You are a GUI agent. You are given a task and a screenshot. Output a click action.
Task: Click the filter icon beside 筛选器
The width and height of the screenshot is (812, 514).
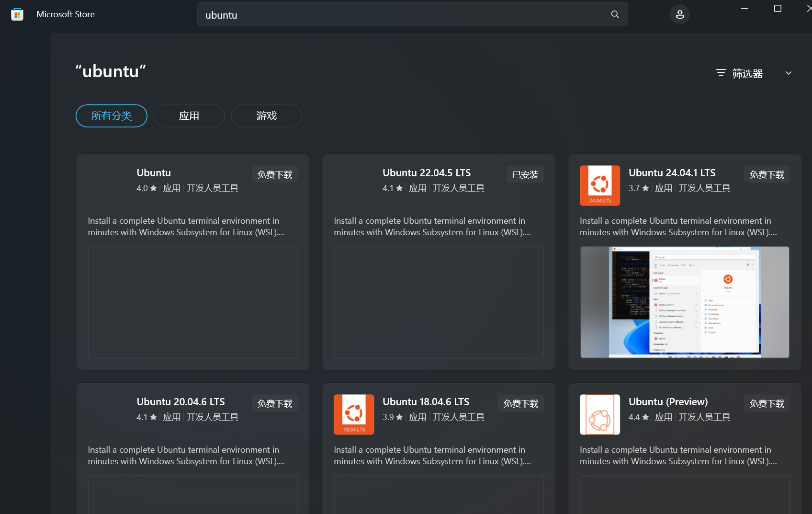point(721,73)
